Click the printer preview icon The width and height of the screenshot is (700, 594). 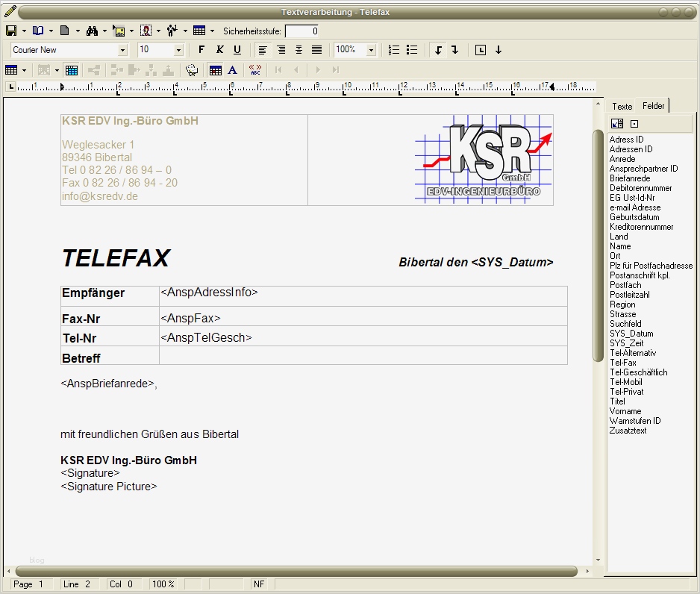pyautogui.click(x=192, y=70)
